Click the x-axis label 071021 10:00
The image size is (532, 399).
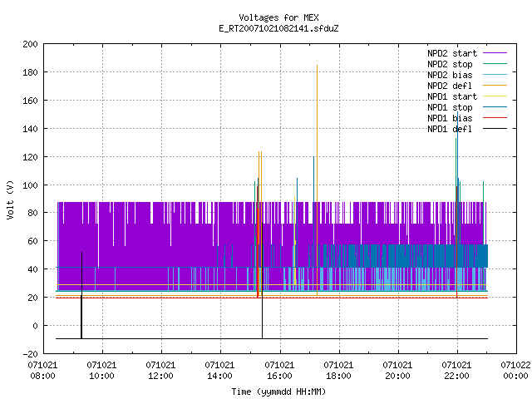(x=101, y=371)
